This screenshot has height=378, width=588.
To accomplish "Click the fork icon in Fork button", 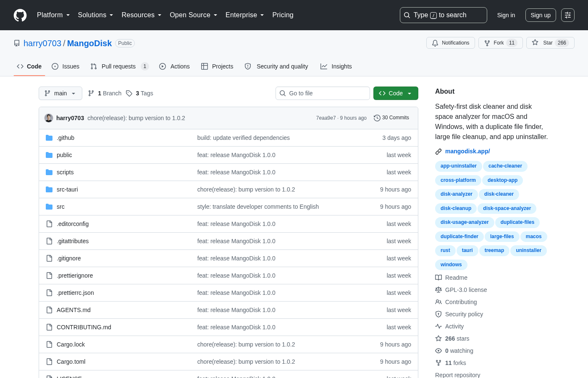I will [x=487, y=43].
